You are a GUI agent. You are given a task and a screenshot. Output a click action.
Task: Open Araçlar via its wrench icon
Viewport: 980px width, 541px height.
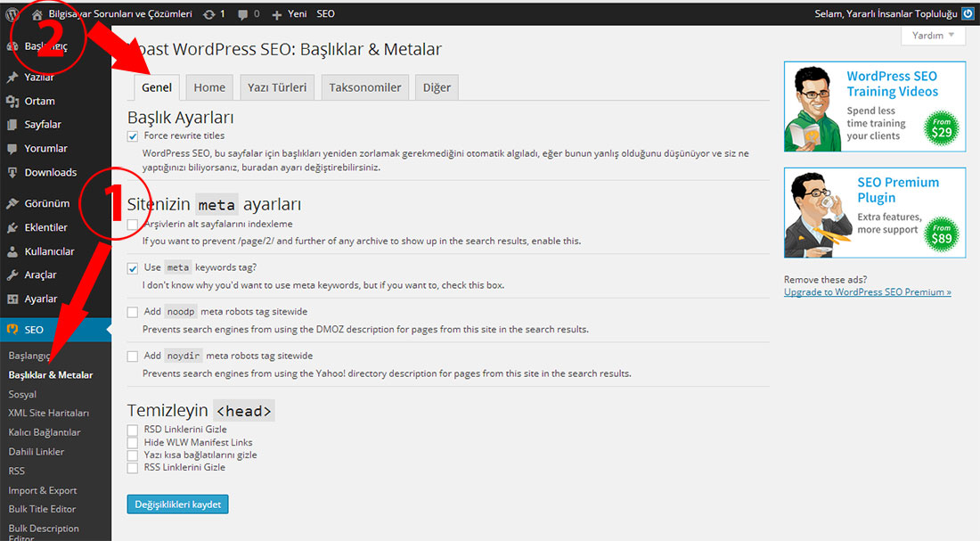pos(12,275)
